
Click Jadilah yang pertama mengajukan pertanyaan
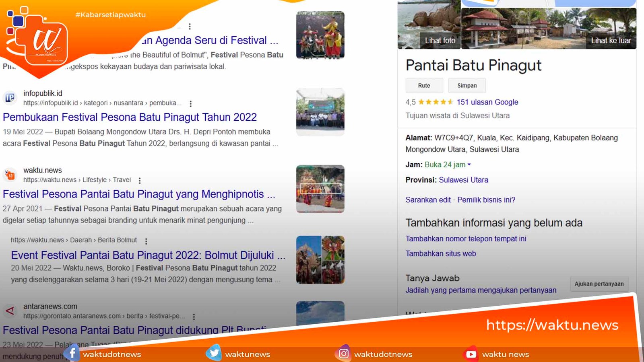[x=481, y=290]
